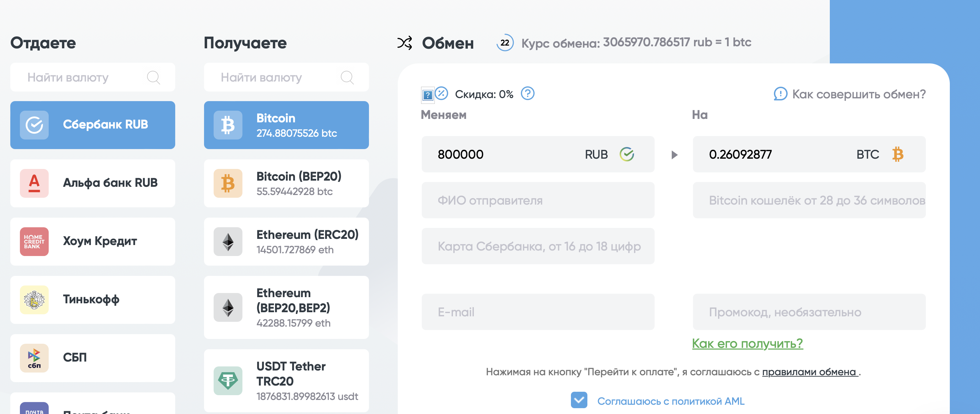Click the ФИО отправителя input field
This screenshot has height=414, width=980.
click(538, 200)
